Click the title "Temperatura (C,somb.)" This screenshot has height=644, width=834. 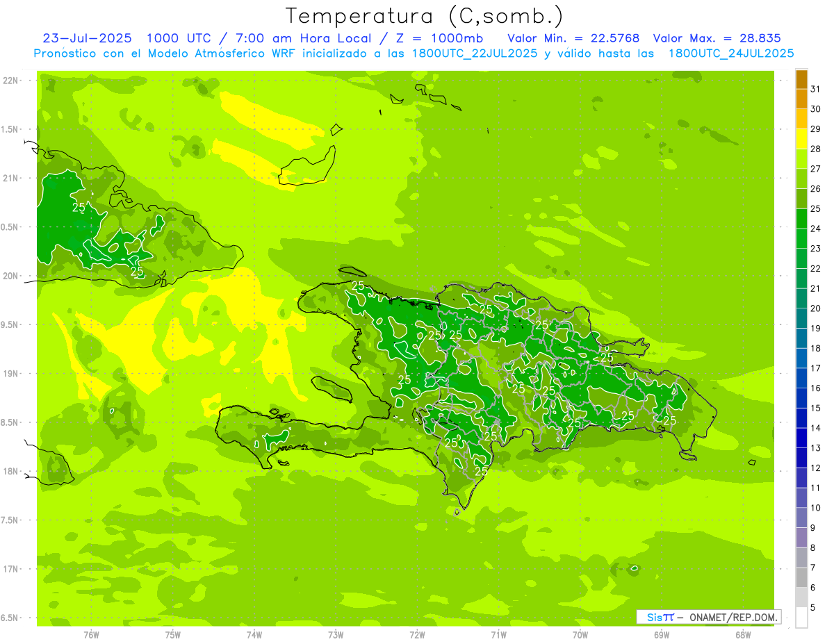coord(423,16)
